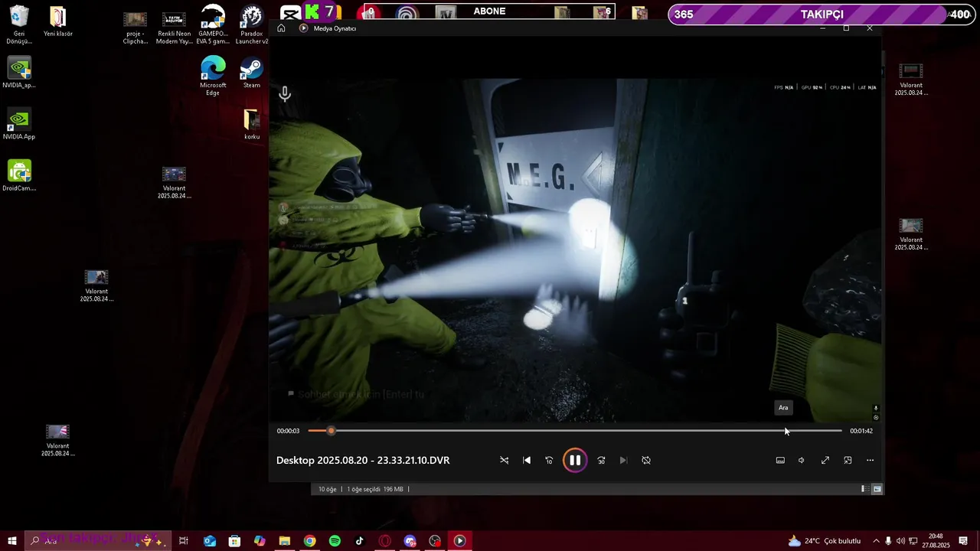980x551 pixels.
Task: Skip forward 30 seconds
Action: [601, 460]
